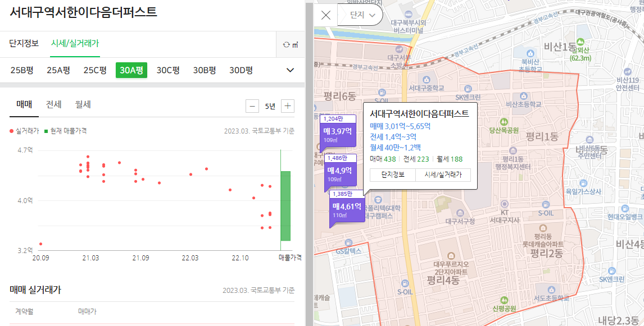Select the 25C평 size option
This screenshot has height=326, width=644.
click(95, 70)
